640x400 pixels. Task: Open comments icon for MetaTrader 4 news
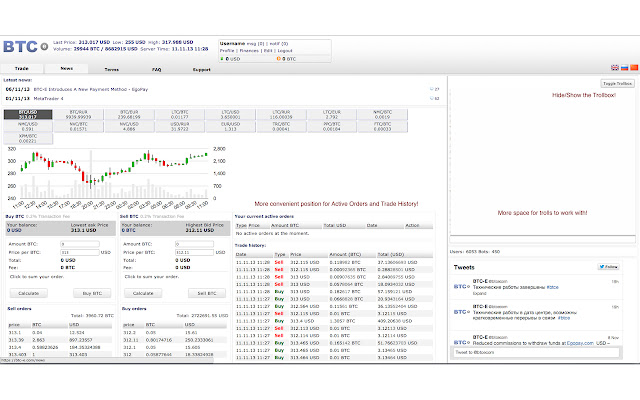click(431, 98)
